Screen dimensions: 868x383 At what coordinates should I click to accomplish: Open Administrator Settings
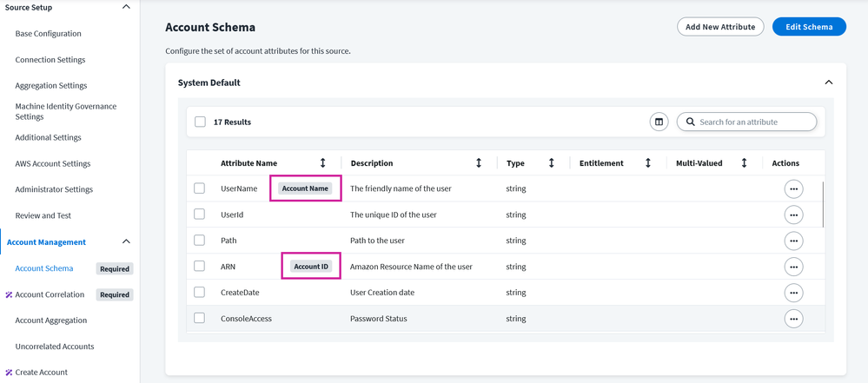click(54, 189)
